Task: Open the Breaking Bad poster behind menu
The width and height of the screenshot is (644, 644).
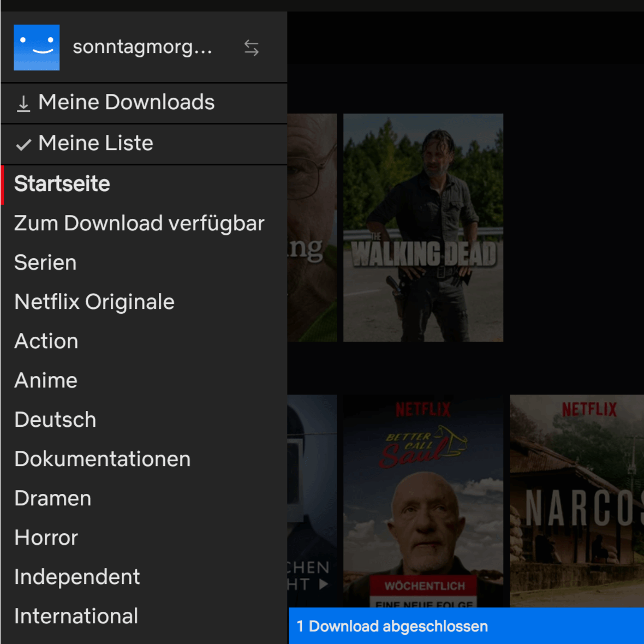Action: click(312, 228)
